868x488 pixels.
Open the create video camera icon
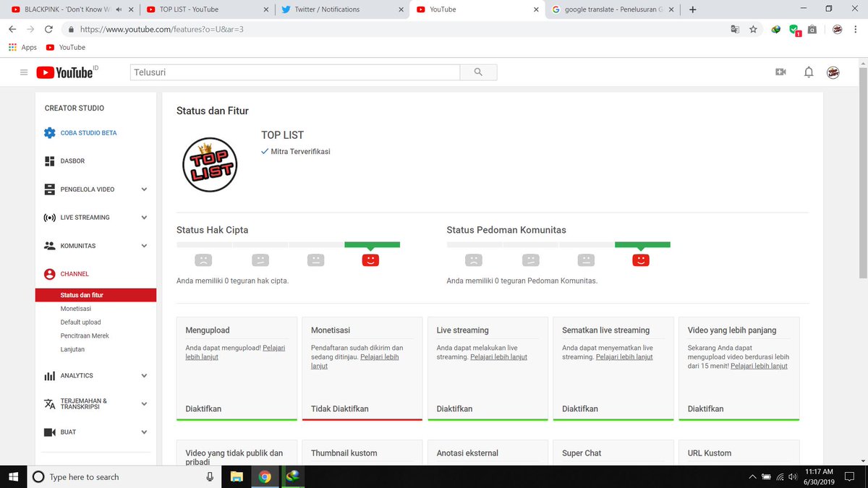point(780,72)
